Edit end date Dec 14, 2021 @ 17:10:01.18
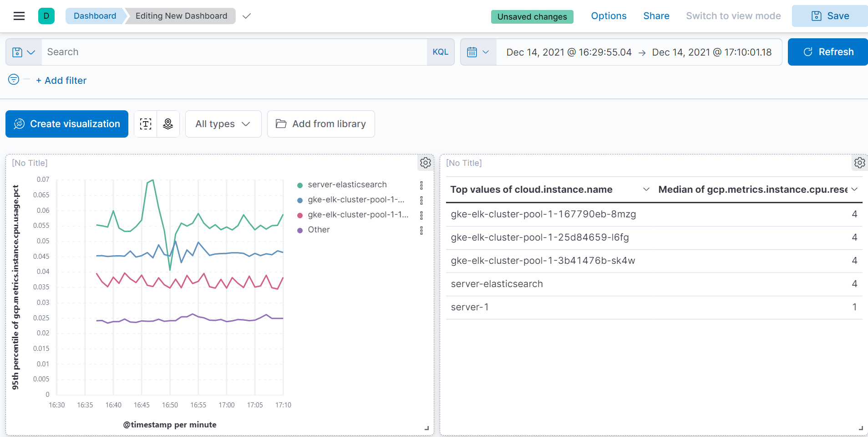This screenshot has width=868, height=437. point(711,52)
